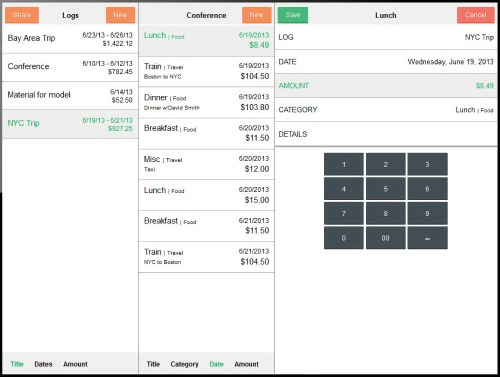
Task: Click the red Cancel button
Action: (x=476, y=15)
